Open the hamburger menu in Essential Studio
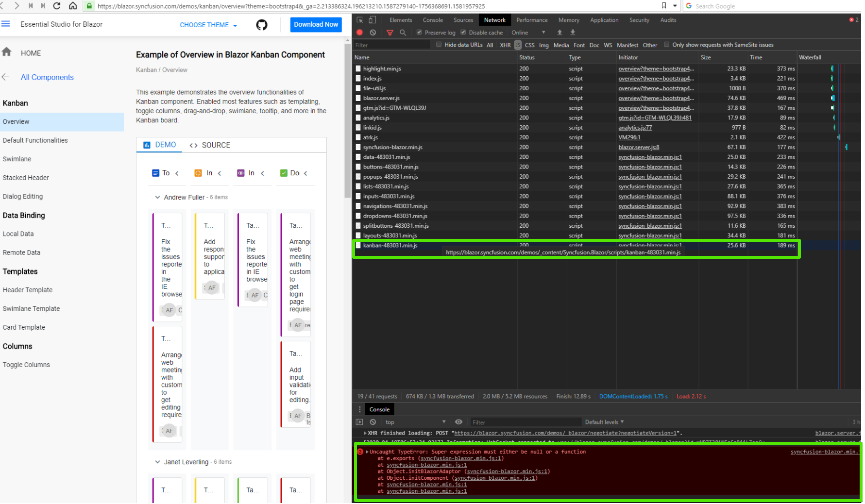Viewport: 865px width, 504px height. point(6,24)
